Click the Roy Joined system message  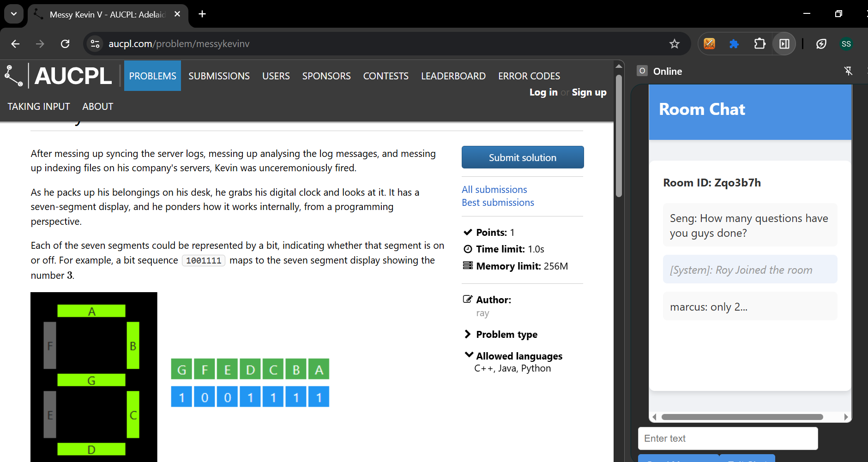pyautogui.click(x=750, y=270)
